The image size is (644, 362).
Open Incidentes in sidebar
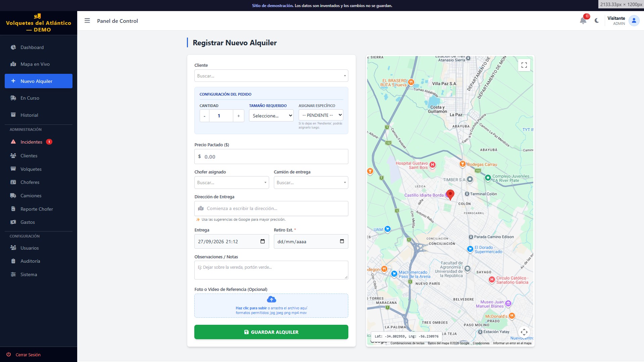click(39, 142)
